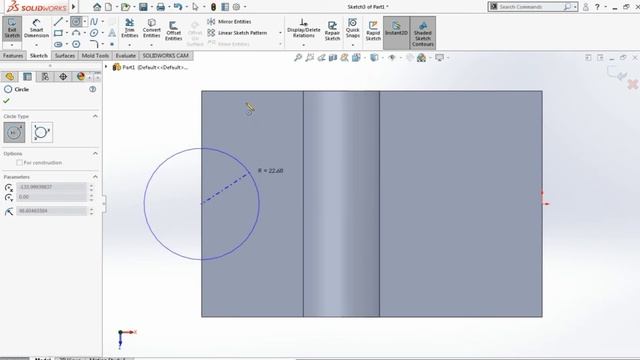
Task: Confirm circle with green checkmark
Action: [7, 100]
